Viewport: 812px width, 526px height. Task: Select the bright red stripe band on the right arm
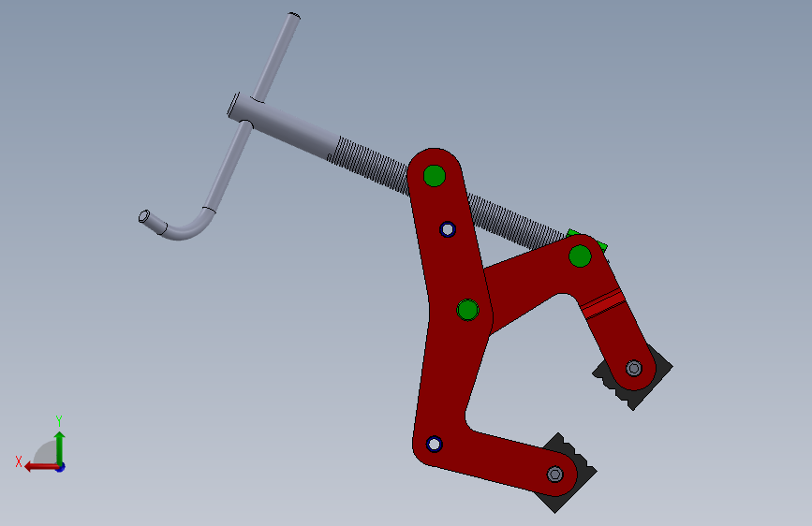602,304
